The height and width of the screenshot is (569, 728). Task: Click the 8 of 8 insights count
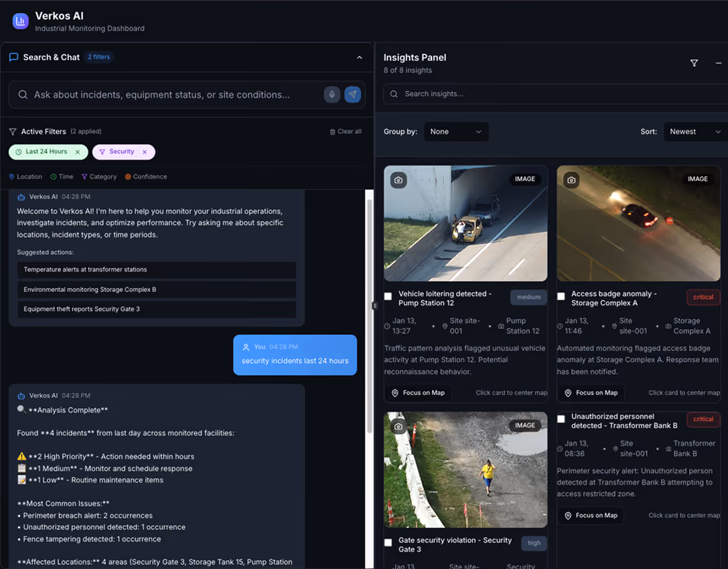coord(407,71)
